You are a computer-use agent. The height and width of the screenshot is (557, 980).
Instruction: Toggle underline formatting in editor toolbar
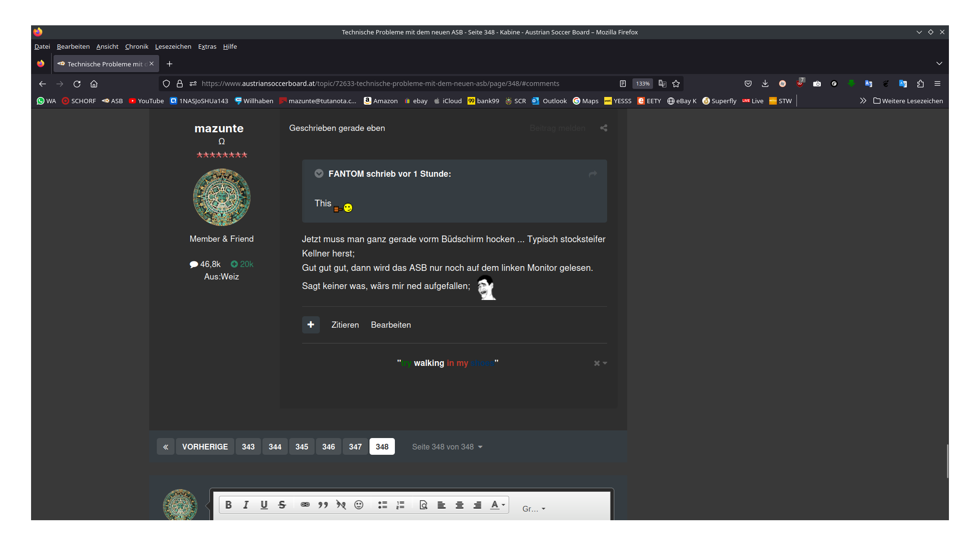click(264, 505)
